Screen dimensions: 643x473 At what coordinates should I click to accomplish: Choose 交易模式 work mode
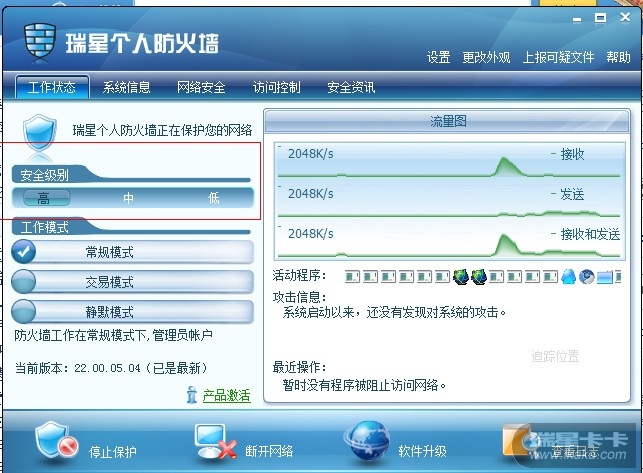(132, 282)
